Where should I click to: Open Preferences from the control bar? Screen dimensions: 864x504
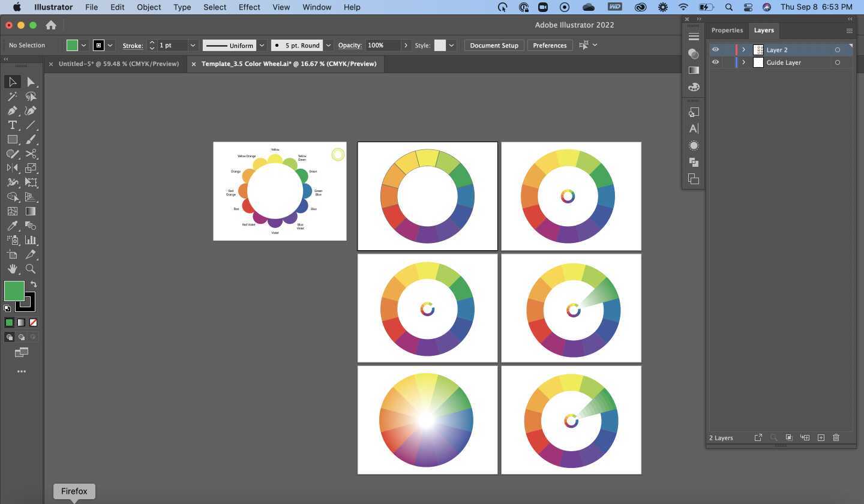[550, 45]
